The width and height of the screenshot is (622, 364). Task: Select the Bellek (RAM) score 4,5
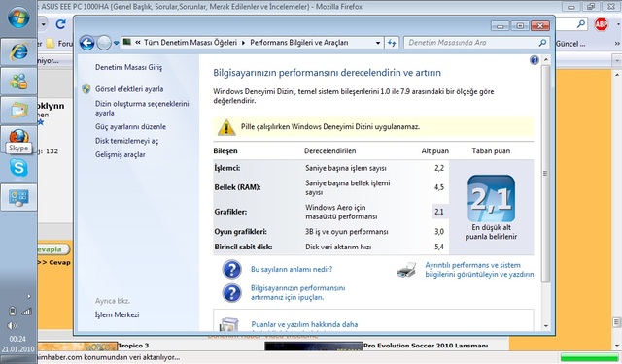(x=439, y=187)
